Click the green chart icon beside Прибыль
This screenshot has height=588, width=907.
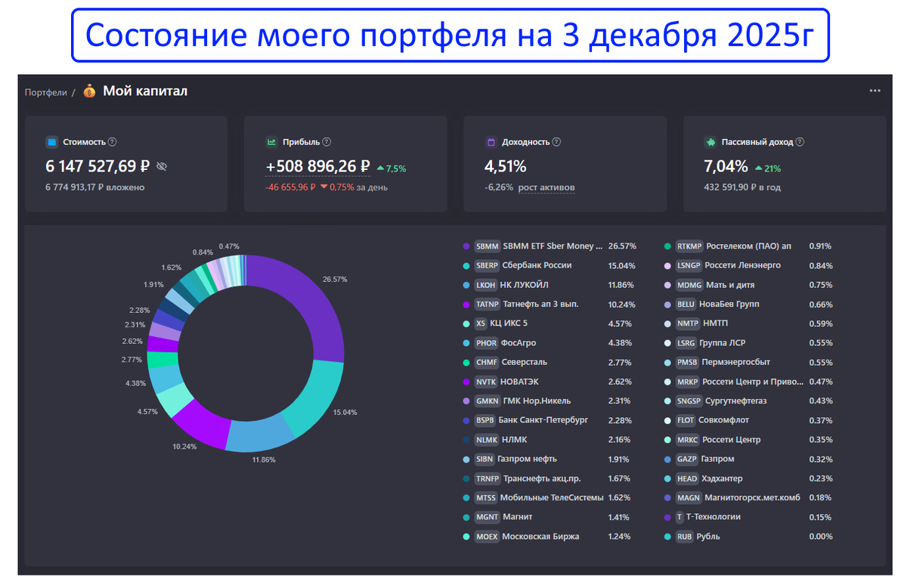[271, 141]
